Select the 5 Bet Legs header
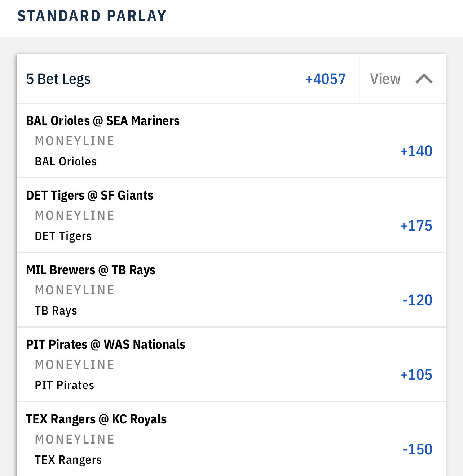The height and width of the screenshot is (476, 463). [x=58, y=79]
